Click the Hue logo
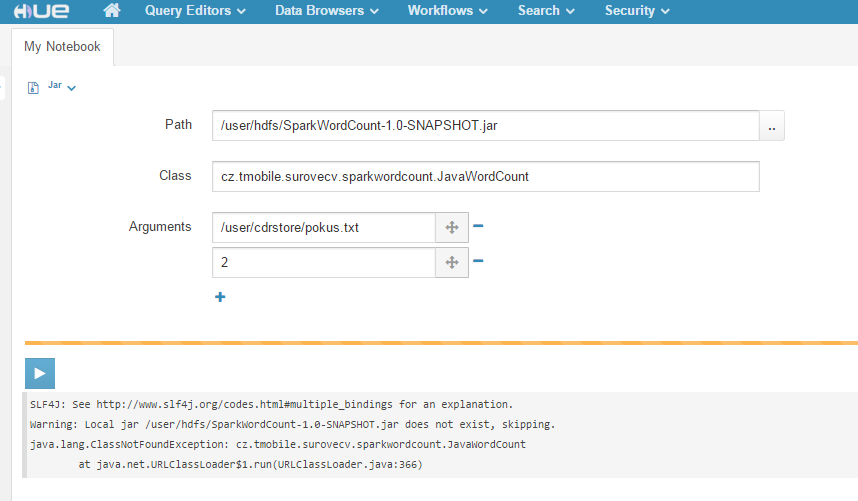The width and height of the screenshot is (858, 501). [39, 11]
